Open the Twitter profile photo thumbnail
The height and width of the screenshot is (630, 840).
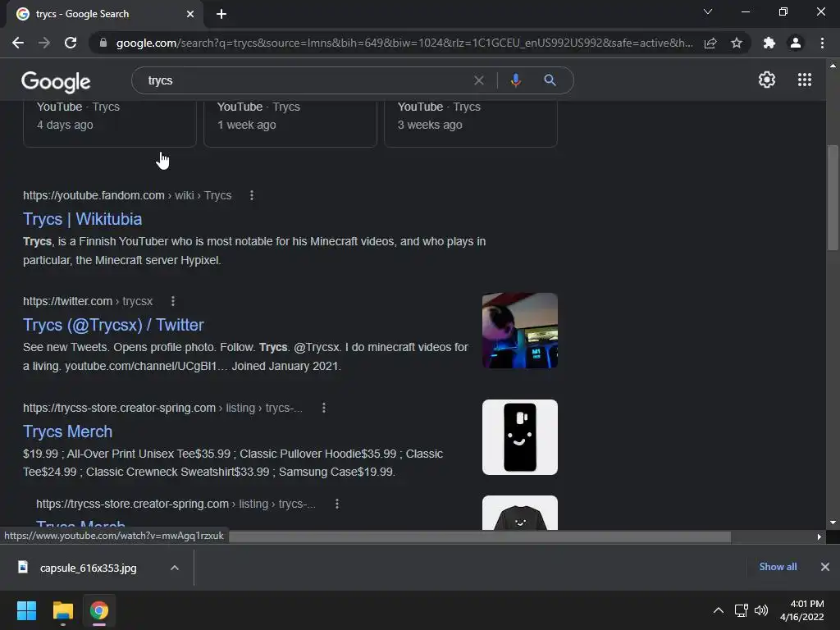pos(519,331)
